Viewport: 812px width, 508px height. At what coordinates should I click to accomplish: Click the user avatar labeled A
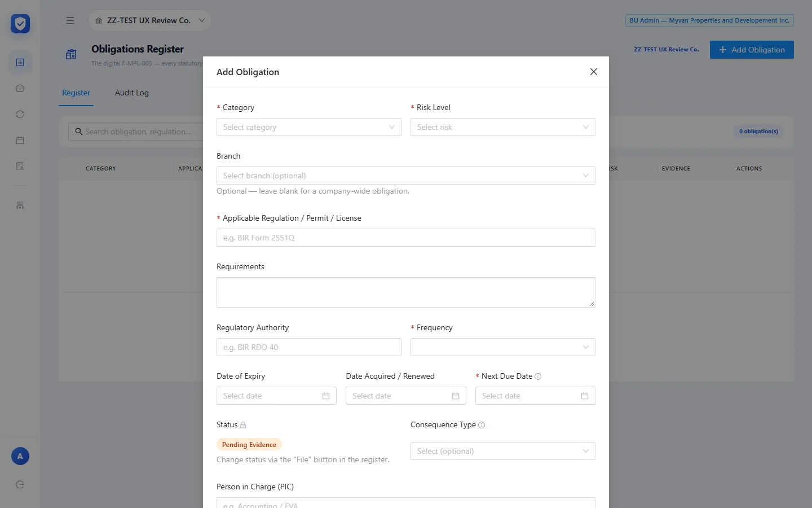point(20,457)
